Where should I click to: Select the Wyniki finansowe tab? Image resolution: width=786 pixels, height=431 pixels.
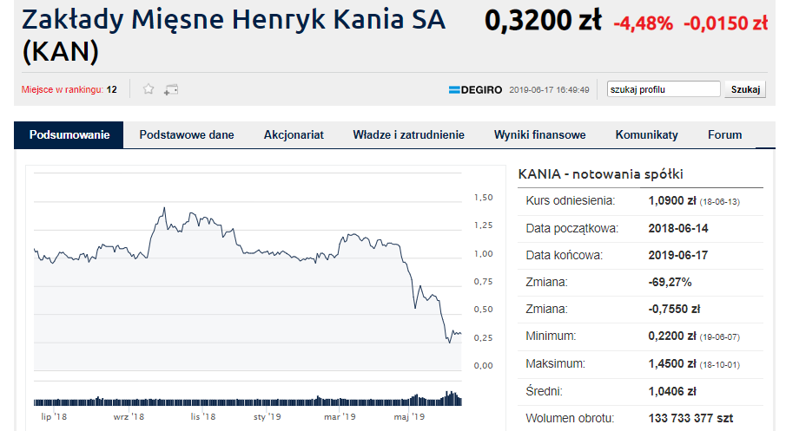pyautogui.click(x=540, y=135)
